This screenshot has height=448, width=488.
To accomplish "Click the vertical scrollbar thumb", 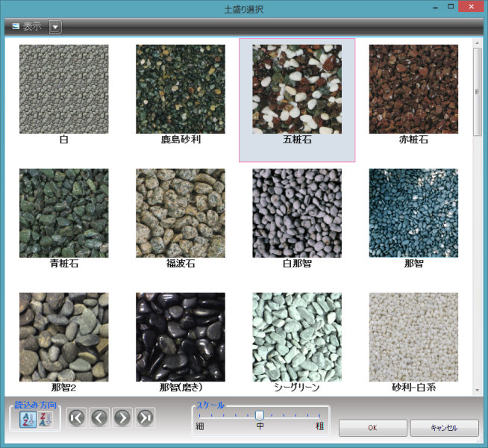I will [x=477, y=92].
